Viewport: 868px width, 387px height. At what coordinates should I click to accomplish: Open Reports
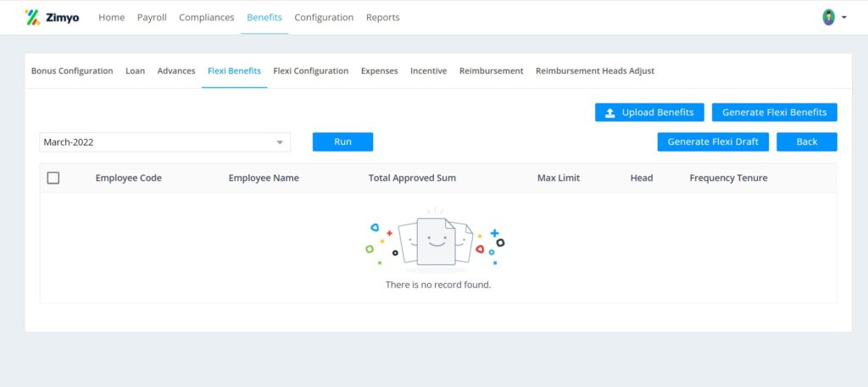[382, 17]
